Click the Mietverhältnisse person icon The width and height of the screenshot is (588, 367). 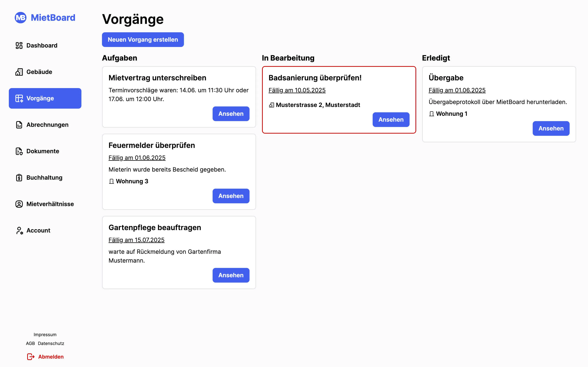click(x=19, y=204)
